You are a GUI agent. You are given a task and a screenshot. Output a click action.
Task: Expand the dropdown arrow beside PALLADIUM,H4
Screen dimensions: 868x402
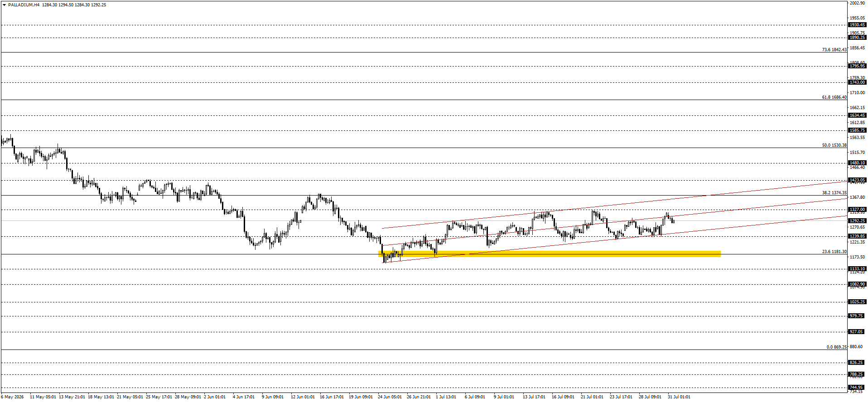pos(5,5)
